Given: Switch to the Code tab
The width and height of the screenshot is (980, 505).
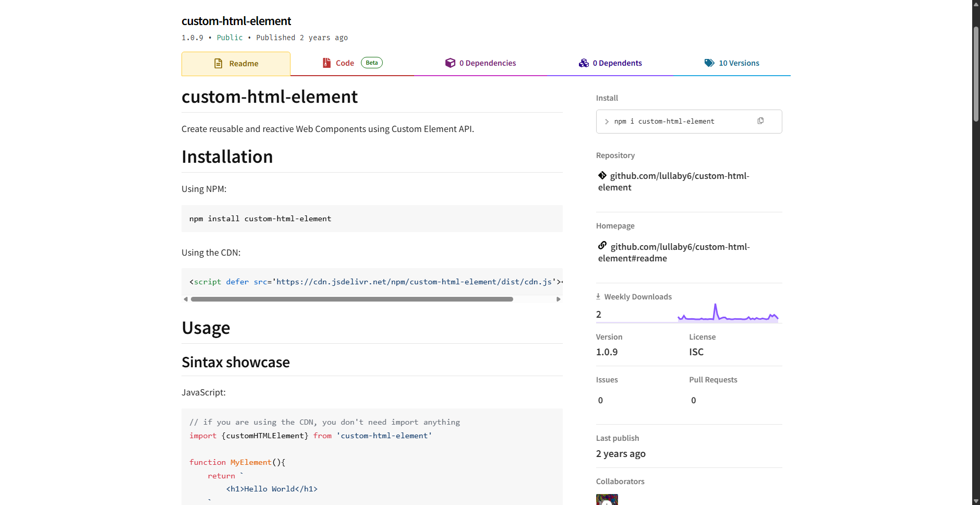Looking at the screenshot, I should pos(352,63).
